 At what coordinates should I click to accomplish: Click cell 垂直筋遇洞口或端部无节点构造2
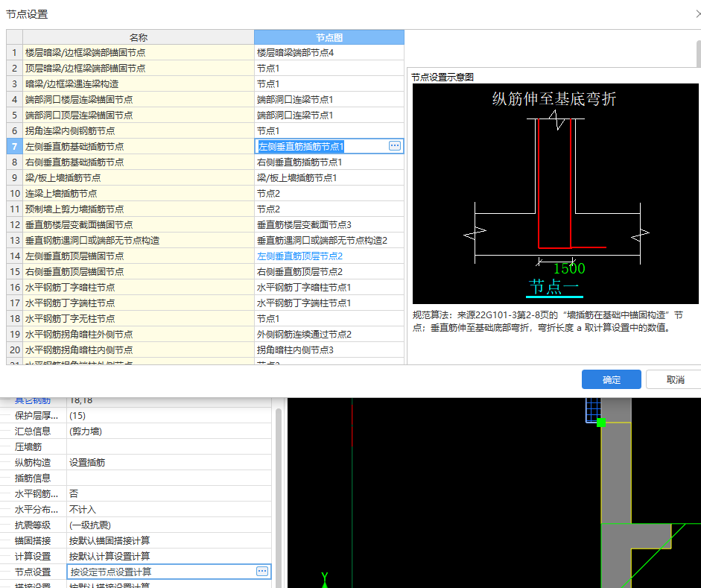point(329,241)
